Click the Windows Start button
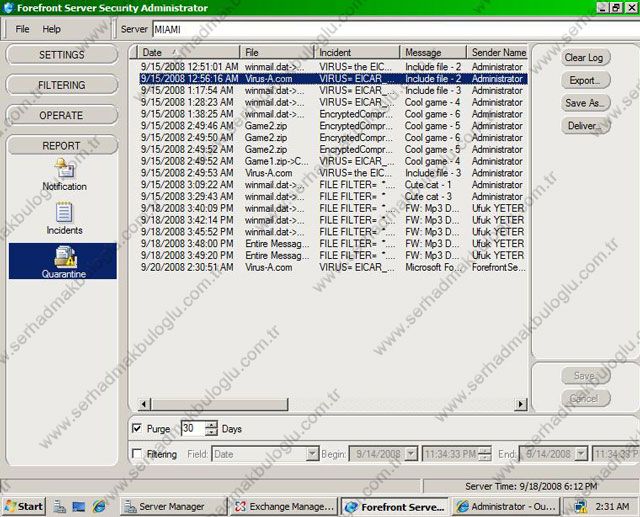The height and width of the screenshot is (517, 640). pos(24,506)
